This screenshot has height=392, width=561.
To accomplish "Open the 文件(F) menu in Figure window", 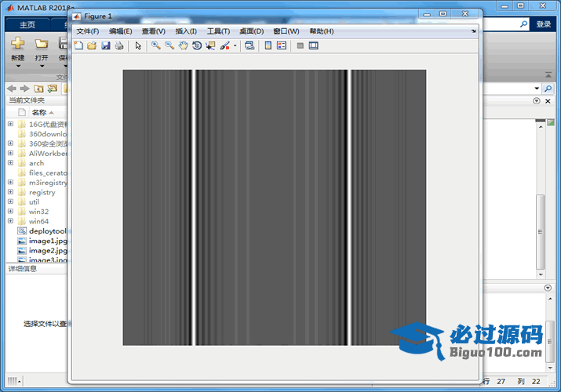I will [87, 31].
